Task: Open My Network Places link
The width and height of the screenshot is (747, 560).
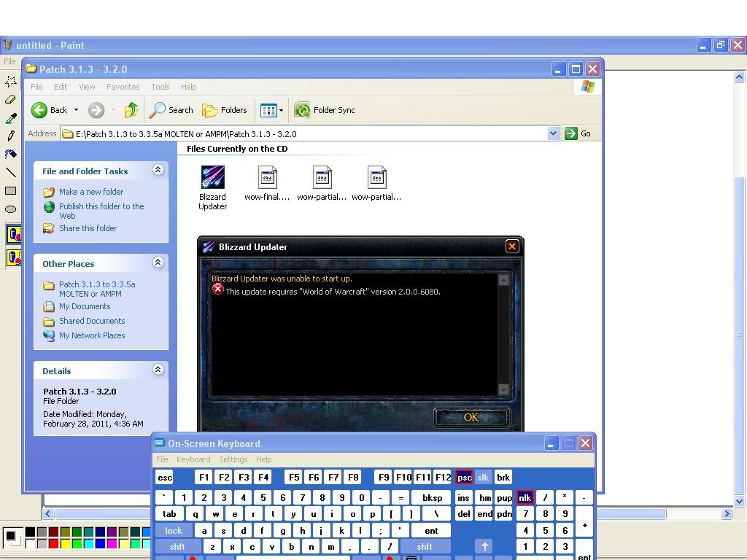Action: (92, 335)
